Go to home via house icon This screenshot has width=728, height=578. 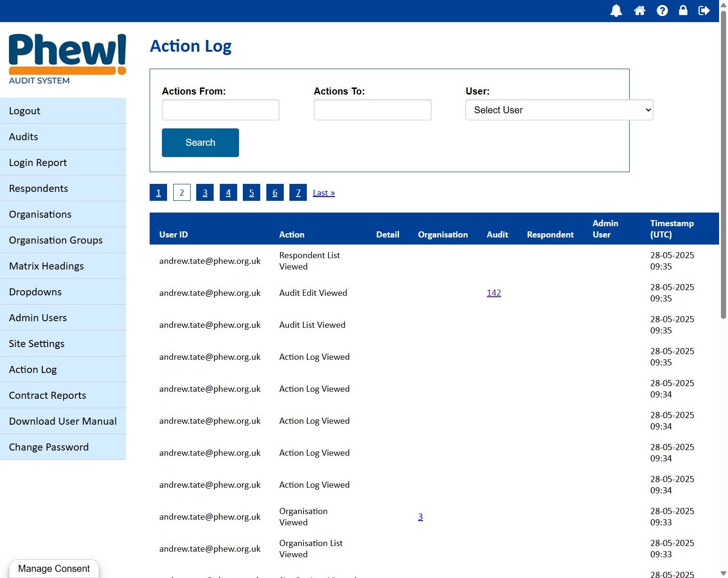click(640, 10)
